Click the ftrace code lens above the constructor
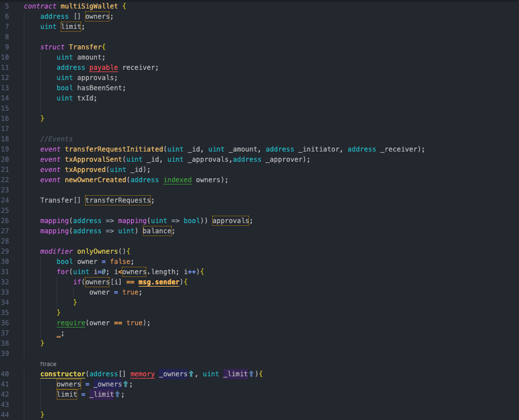 point(48,364)
